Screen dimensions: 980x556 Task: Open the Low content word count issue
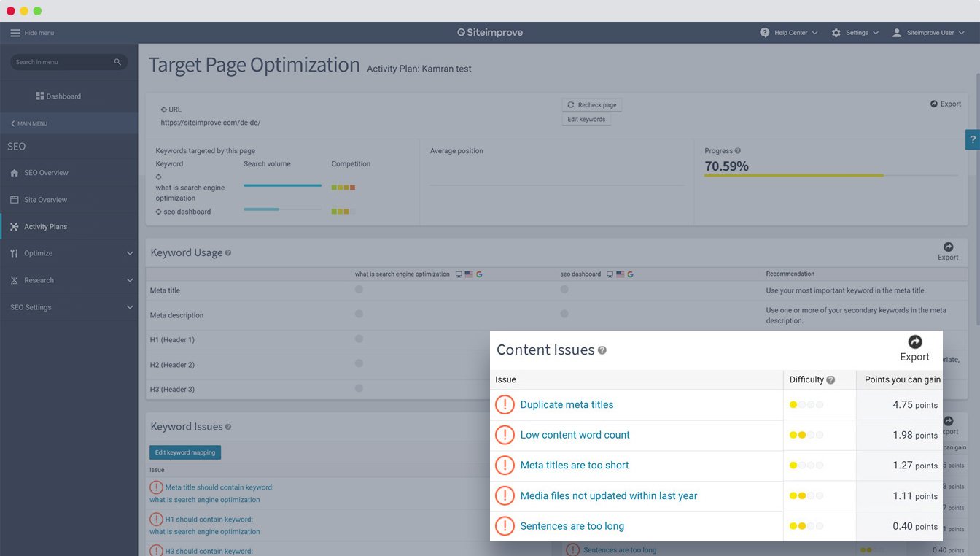pyautogui.click(x=575, y=435)
